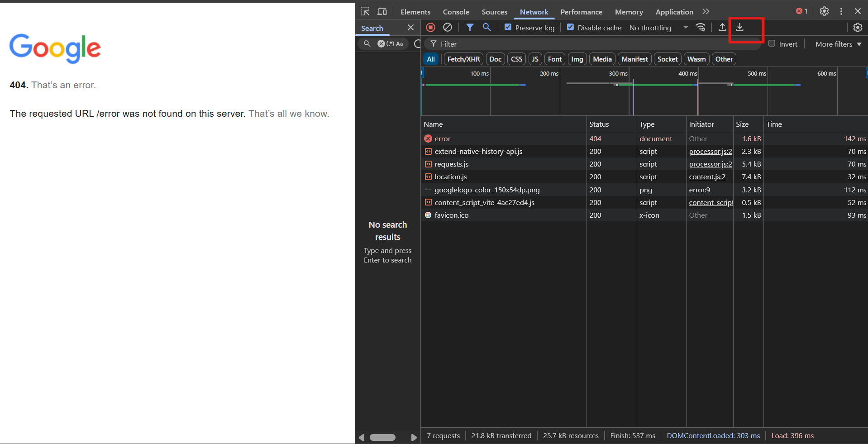868x444 pixels.
Task: Expand the More filters dropdown
Action: (838, 44)
